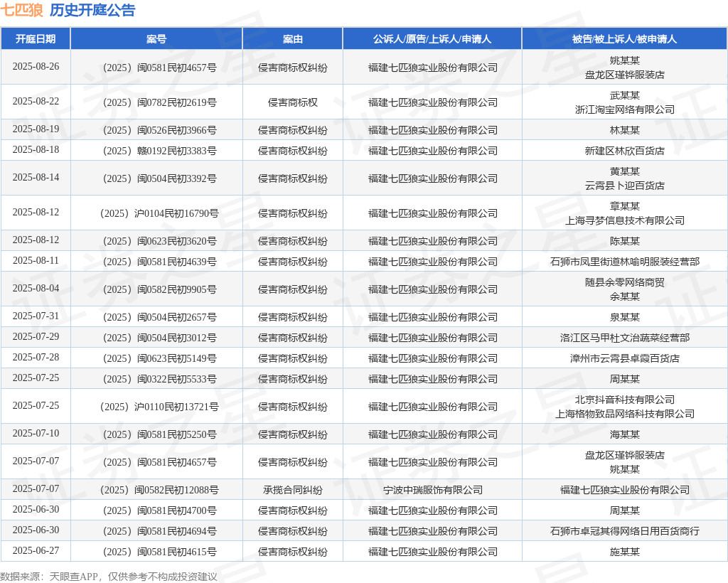The image size is (728, 583).
Task: Select case number (2025)闽0582民初12088号
Action: [x=159, y=490]
